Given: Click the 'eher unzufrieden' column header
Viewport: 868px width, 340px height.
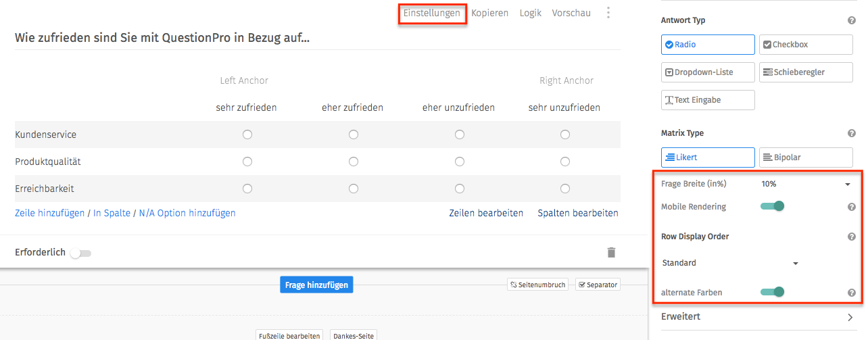Looking at the screenshot, I should pyautogui.click(x=458, y=107).
